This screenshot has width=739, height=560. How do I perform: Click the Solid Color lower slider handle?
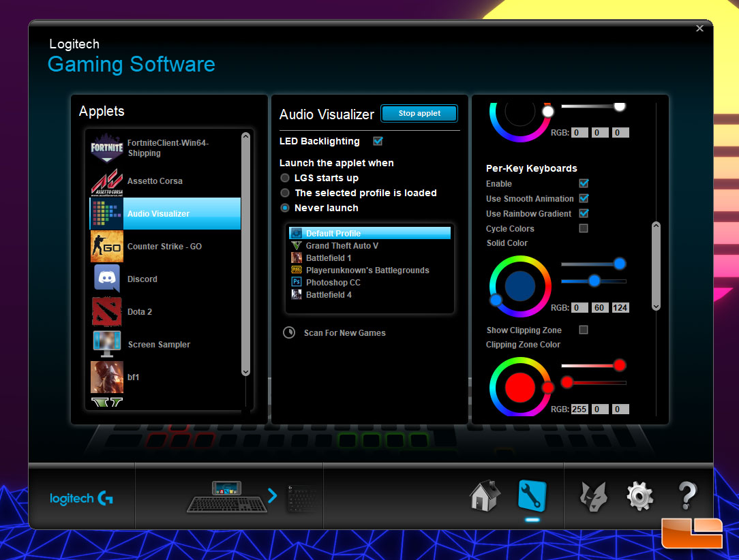coord(594,281)
